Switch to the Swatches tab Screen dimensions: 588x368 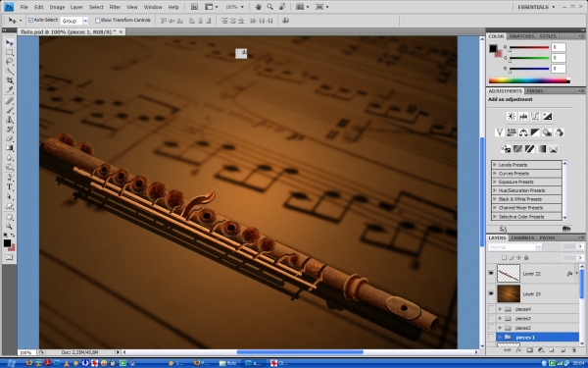[521, 36]
